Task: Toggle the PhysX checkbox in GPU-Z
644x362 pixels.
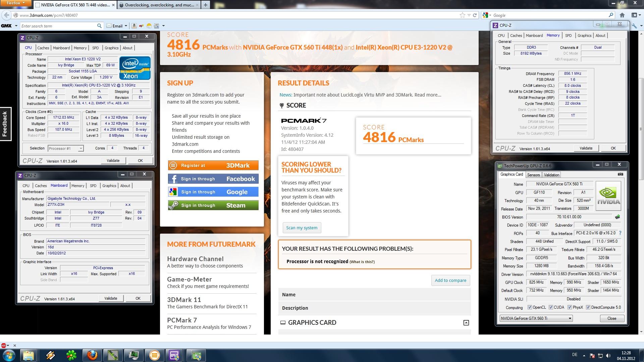Action: click(x=570, y=307)
